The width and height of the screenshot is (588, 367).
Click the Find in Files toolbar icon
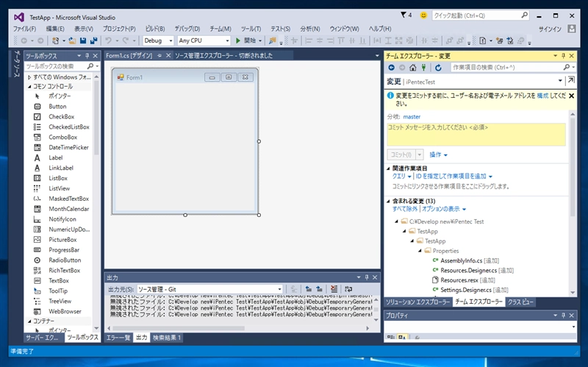(x=273, y=40)
